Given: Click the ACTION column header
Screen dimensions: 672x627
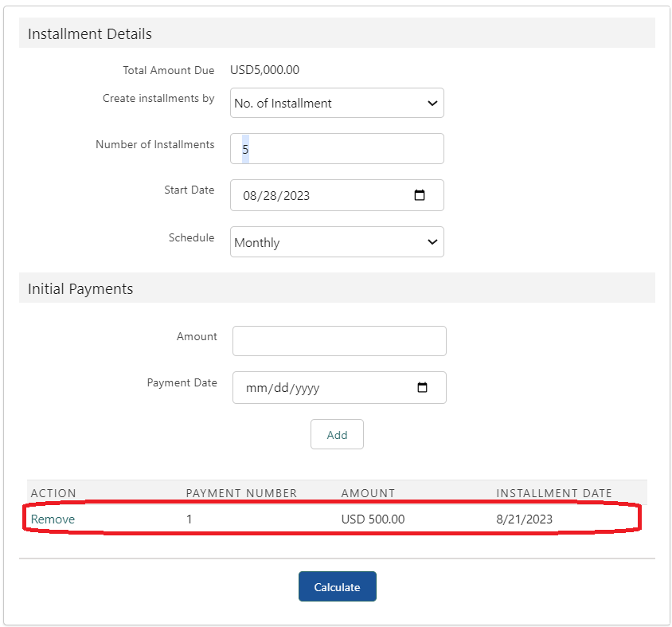Looking at the screenshot, I should point(53,493).
